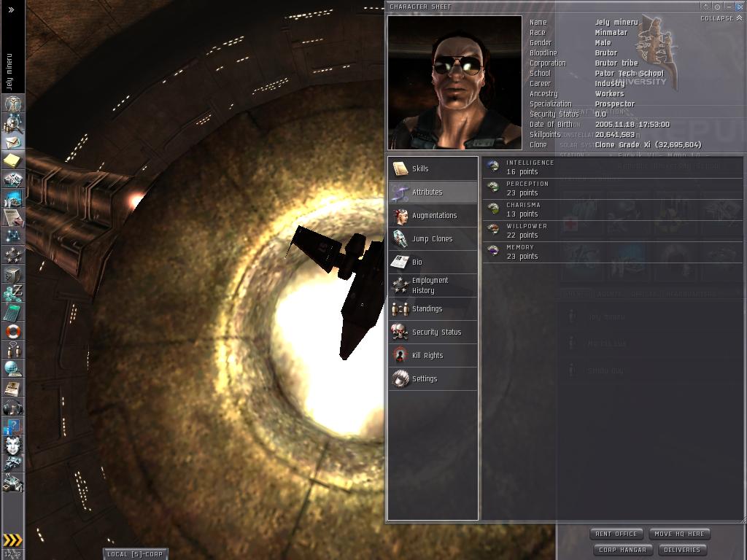Open the Augmentations tab
This screenshot has height=560, width=747.
[433, 215]
